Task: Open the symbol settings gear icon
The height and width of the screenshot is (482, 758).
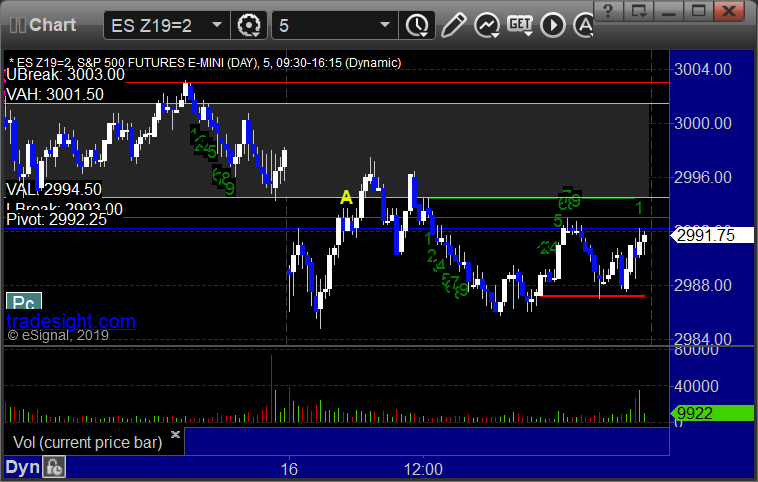Action: point(249,25)
